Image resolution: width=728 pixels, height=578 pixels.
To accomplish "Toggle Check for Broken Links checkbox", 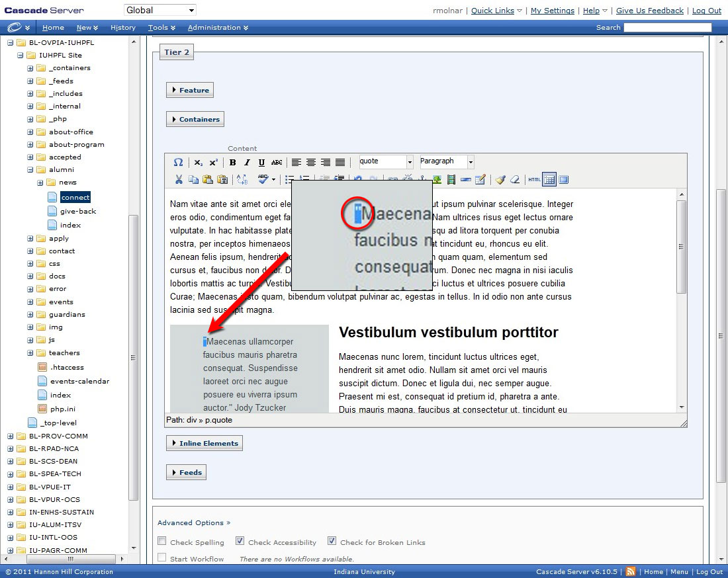I will tap(332, 541).
